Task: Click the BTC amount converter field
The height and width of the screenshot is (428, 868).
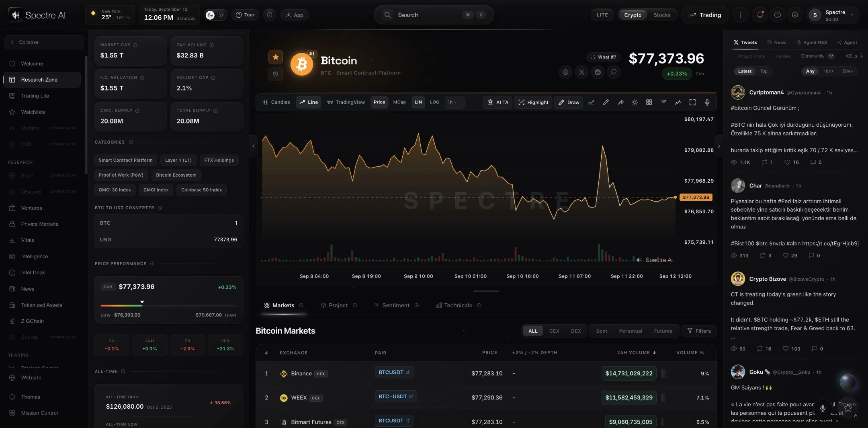Action: click(x=169, y=223)
